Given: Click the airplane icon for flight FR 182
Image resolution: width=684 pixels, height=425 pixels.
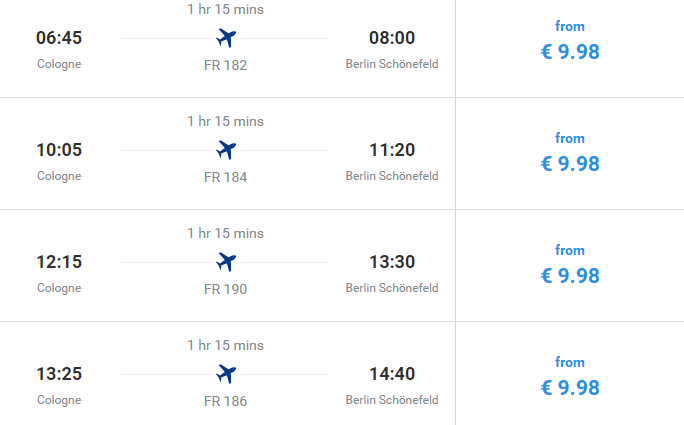Looking at the screenshot, I should click(226, 38).
